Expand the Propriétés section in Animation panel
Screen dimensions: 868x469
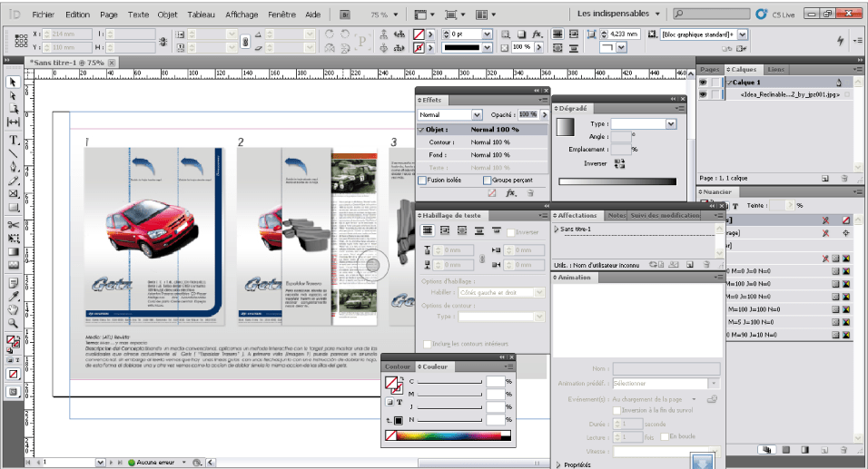coord(558,465)
